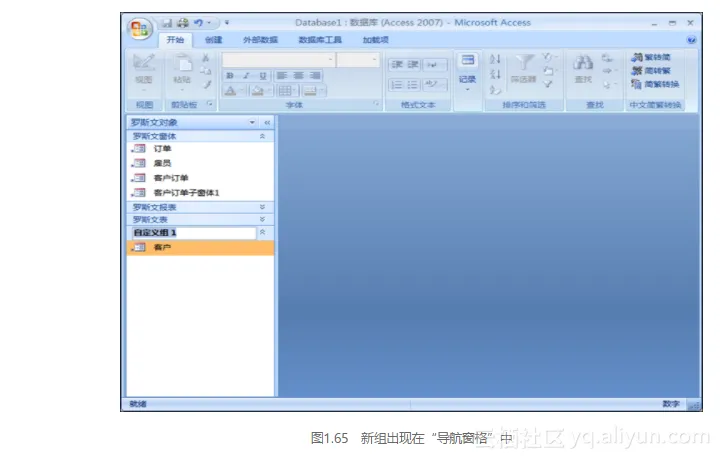Screen dimensions: 721x459
Task: Toggle Bold formatting
Action: point(230,75)
